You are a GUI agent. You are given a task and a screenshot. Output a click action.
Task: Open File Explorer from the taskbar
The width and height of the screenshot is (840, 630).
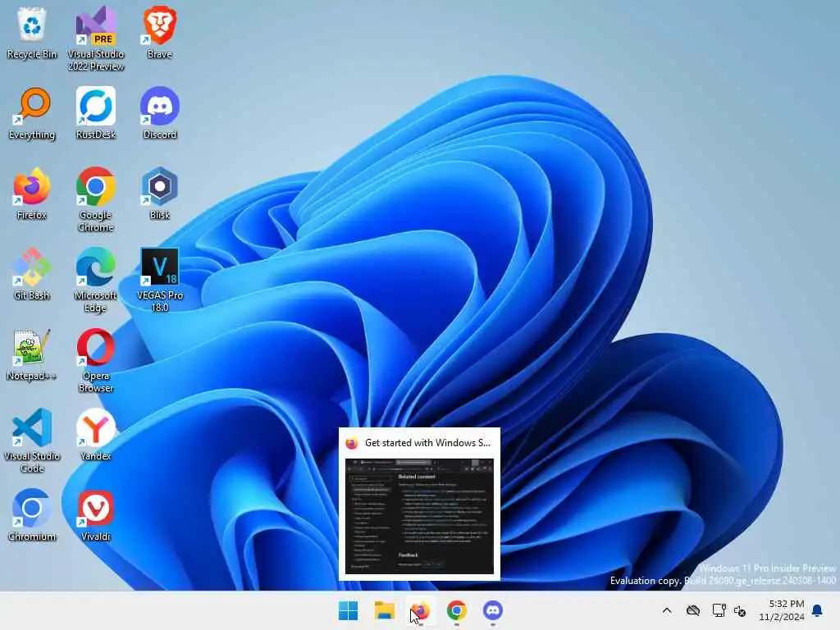pyautogui.click(x=385, y=610)
